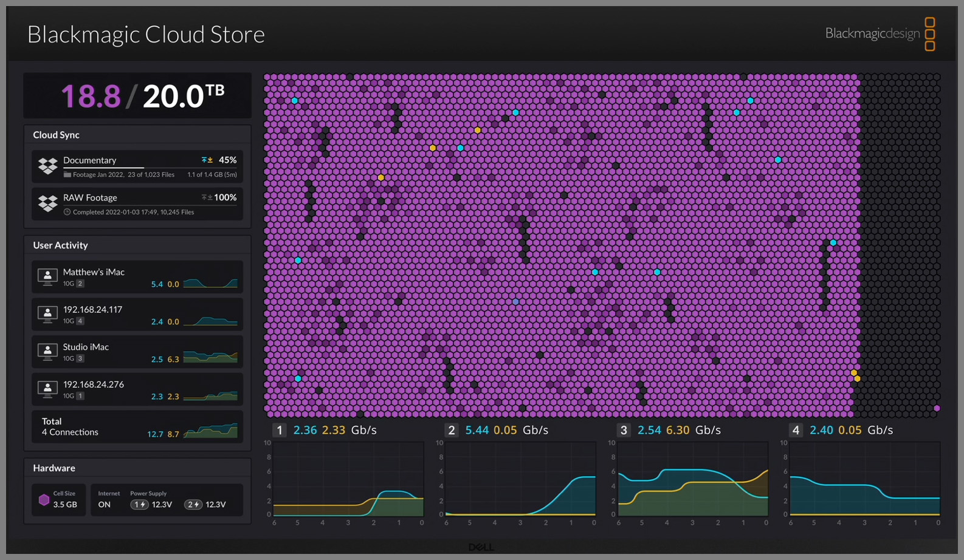Click the Cloud Sync panel heading
964x560 pixels.
pos(56,135)
